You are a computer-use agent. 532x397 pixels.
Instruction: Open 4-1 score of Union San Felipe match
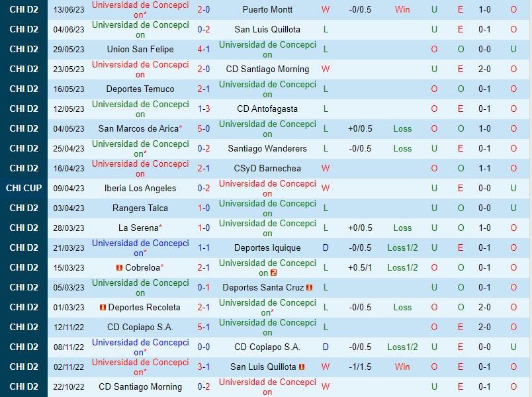pos(204,49)
